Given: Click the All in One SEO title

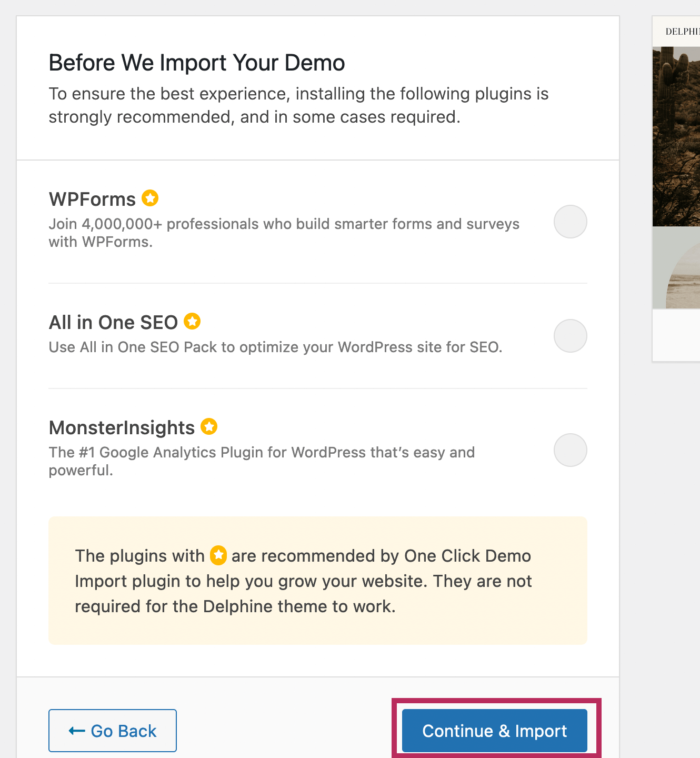Looking at the screenshot, I should (113, 322).
